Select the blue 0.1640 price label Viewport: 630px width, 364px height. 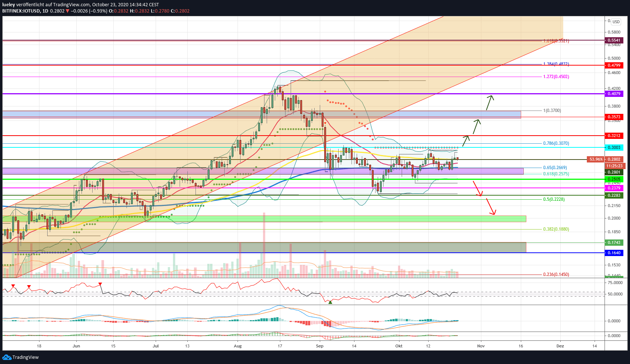[x=614, y=253]
